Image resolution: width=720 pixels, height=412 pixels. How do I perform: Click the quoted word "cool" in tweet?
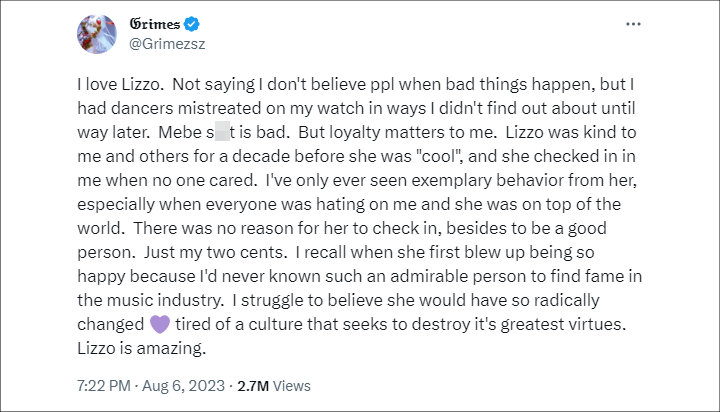tap(439, 156)
